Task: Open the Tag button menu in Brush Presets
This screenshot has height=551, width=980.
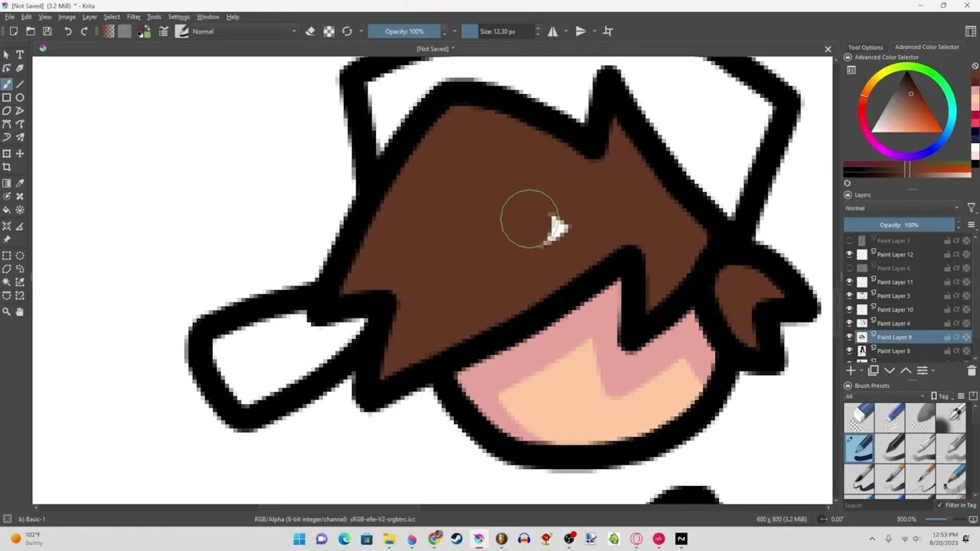Action: click(942, 396)
